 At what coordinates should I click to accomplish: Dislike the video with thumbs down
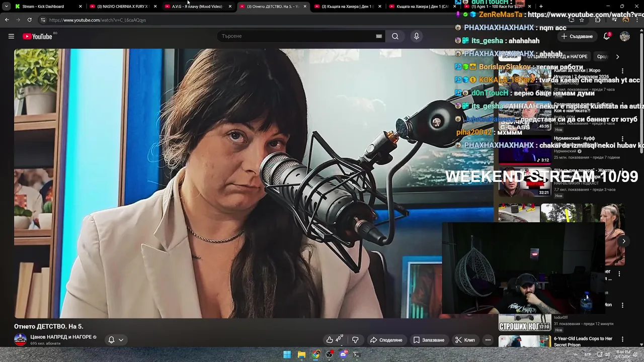pyautogui.click(x=355, y=340)
